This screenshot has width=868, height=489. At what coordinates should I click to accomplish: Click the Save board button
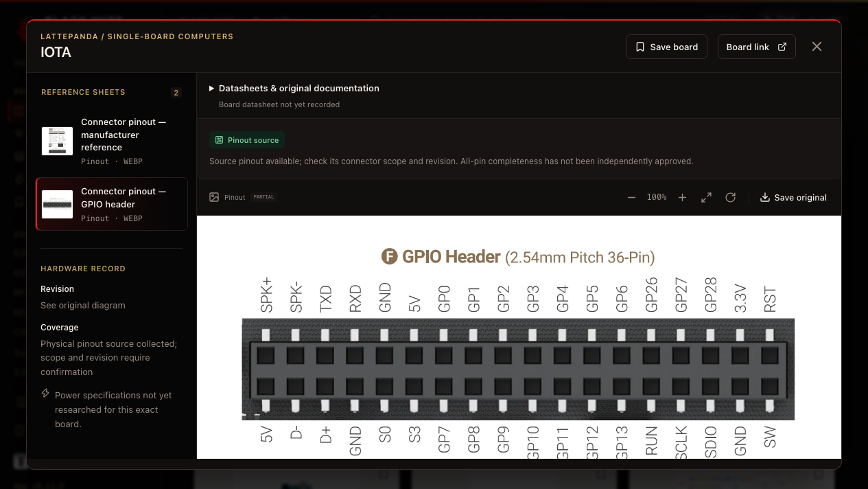666,47
